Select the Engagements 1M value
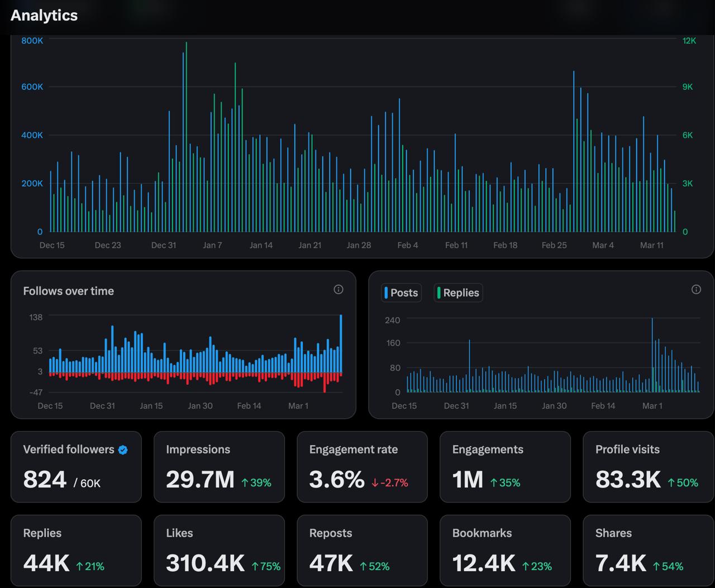The image size is (715, 588). 468,480
